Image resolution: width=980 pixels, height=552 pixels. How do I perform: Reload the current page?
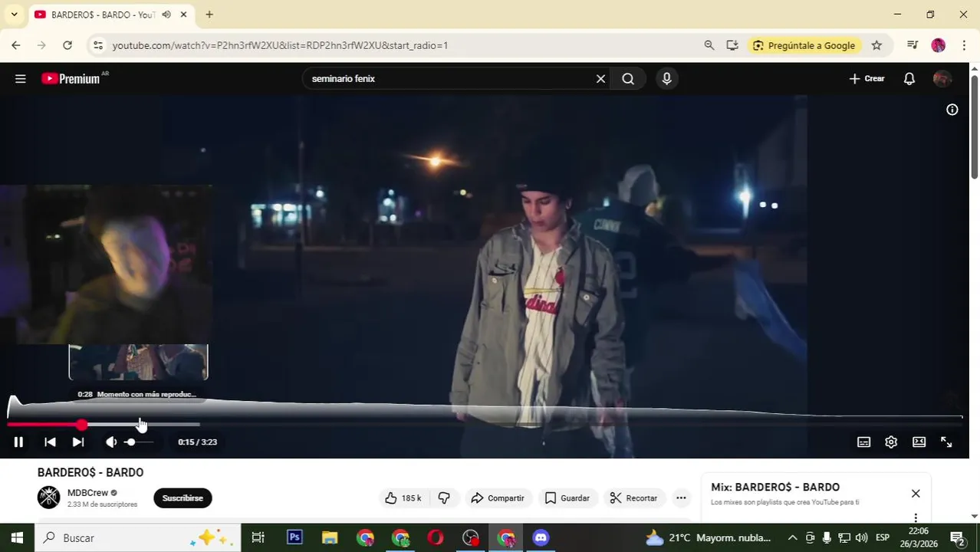[67, 45]
